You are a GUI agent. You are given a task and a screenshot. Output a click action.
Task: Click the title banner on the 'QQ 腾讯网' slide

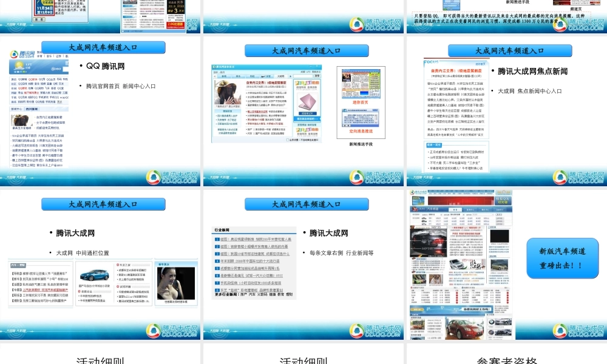(x=103, y=47)
